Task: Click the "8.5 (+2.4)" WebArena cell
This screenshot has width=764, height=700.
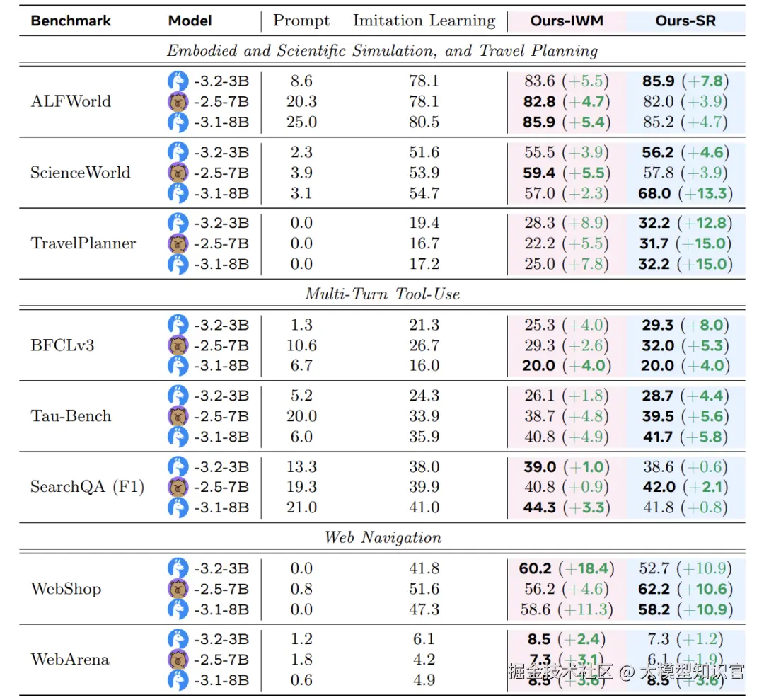Action: 567,639
